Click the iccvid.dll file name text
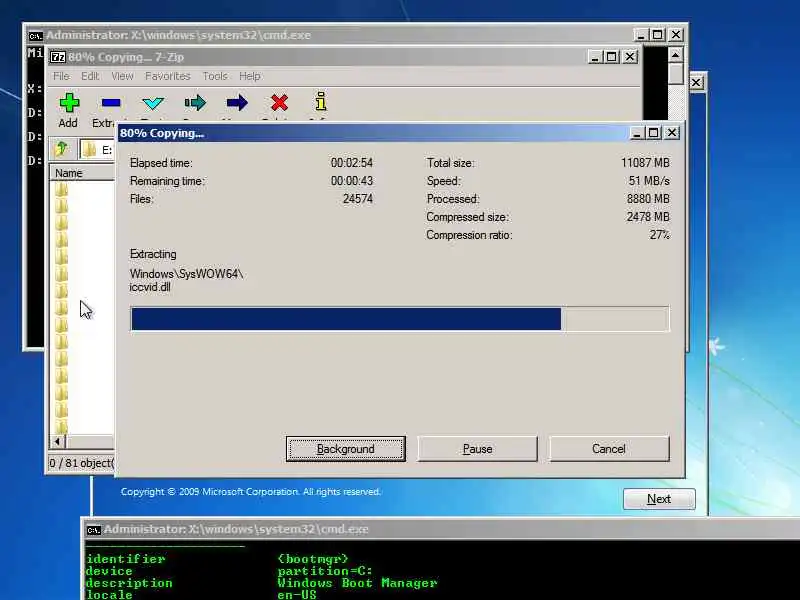Image resolution: width=800 pixels, height=600 pixels. (x=150, y=287)
